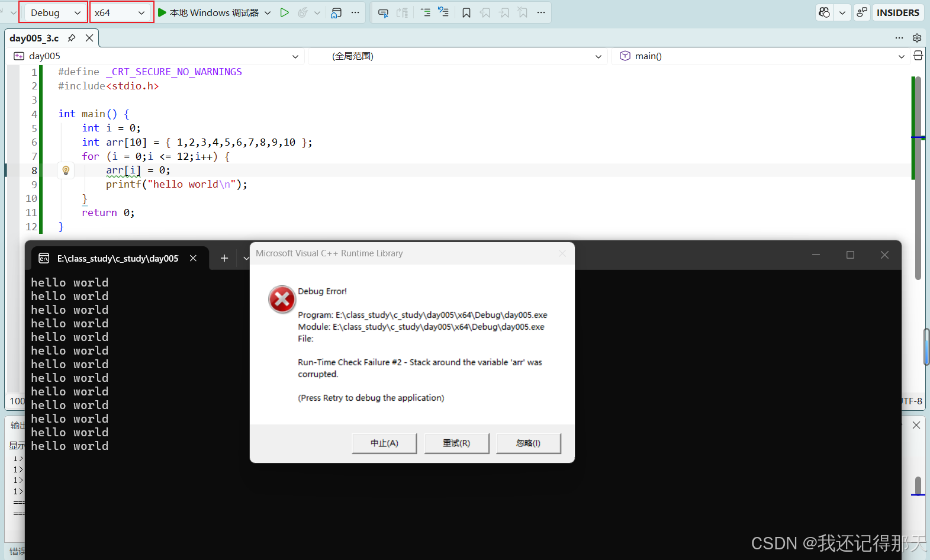Click the split editor window icon
Screen dimensions: 930x560
[x=918, y=56]
